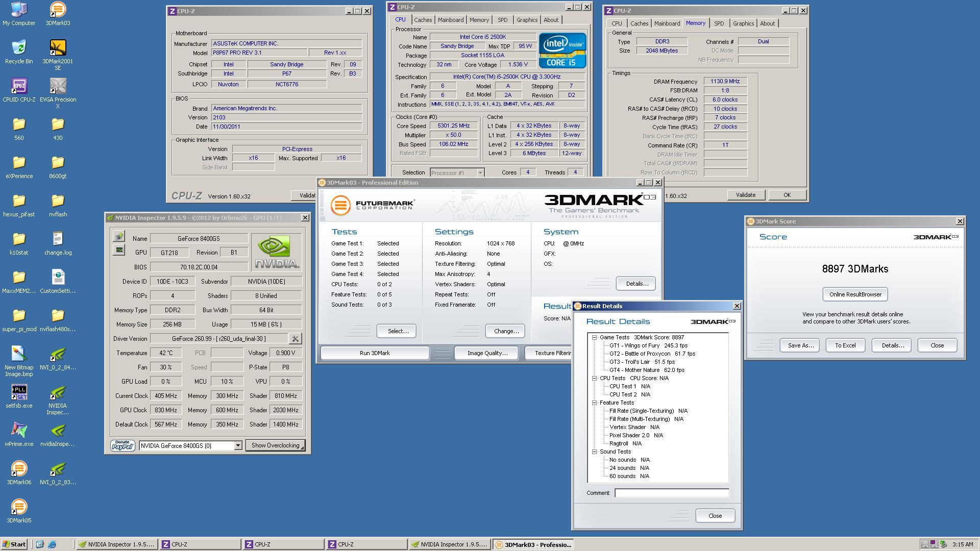
Task: Open the 560 folder on desktop
Action: (x=19, y=129)
